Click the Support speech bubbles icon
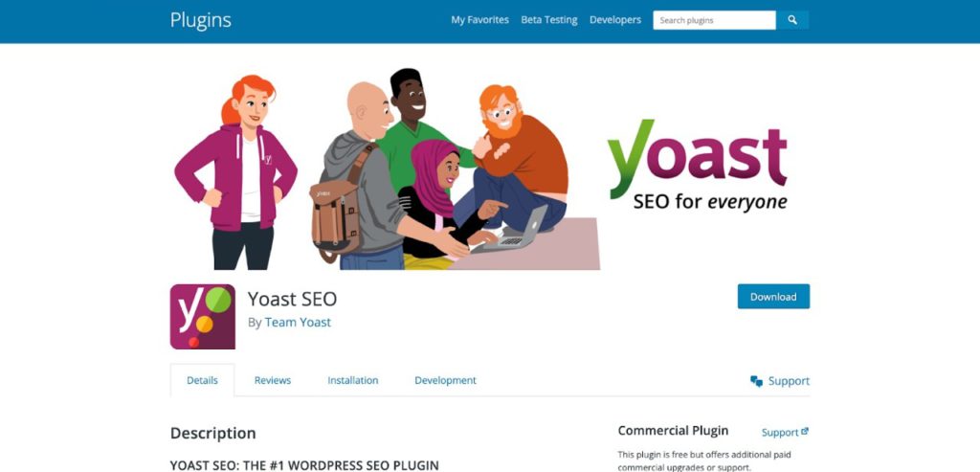Screen dimensions: 980x472 coord(756,381)
